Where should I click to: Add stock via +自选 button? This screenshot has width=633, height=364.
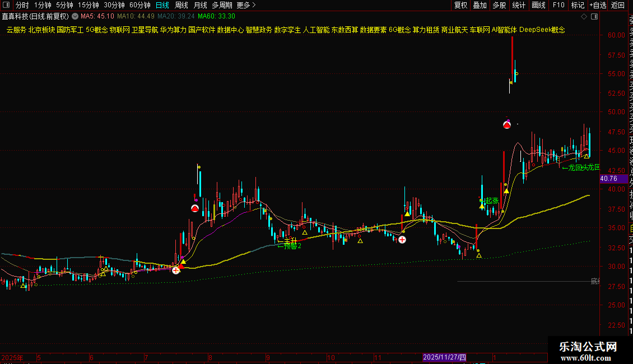(598, 5)
